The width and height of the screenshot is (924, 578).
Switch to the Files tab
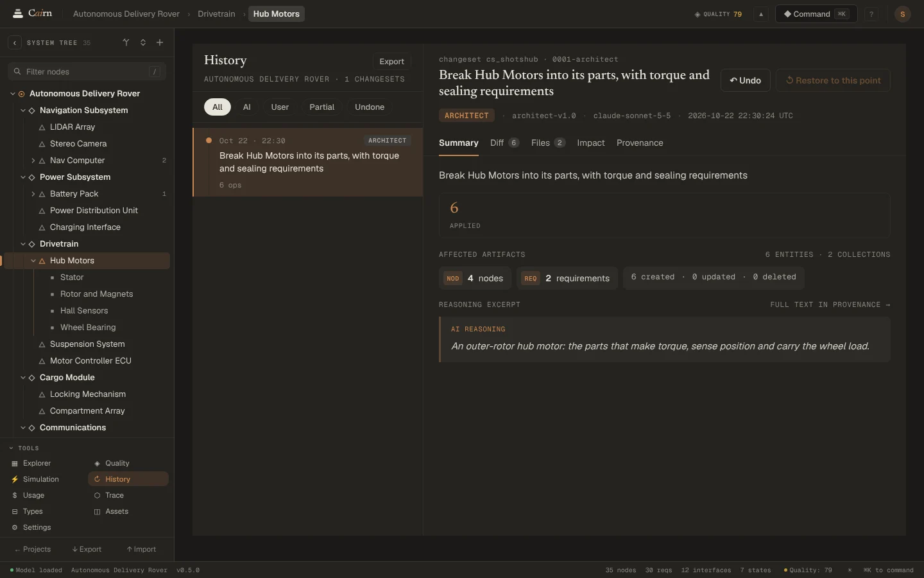(x=548, y=143)
